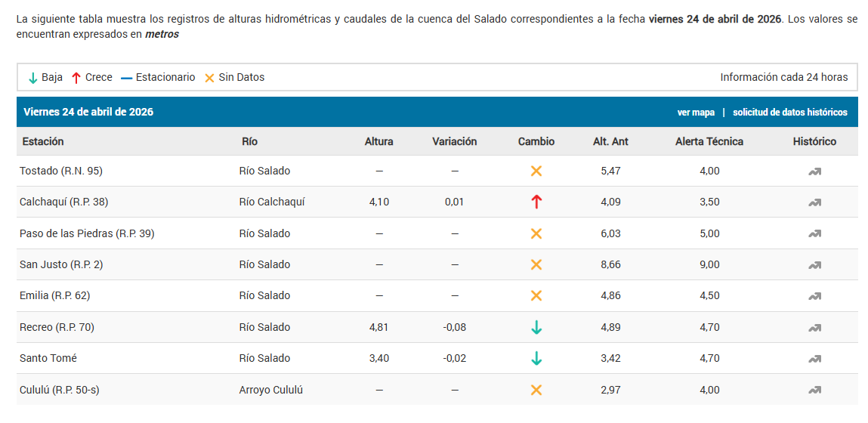
Task: Open historical chart for Calchaquí station
Action: pyautogui.click(x=814, y=202)
